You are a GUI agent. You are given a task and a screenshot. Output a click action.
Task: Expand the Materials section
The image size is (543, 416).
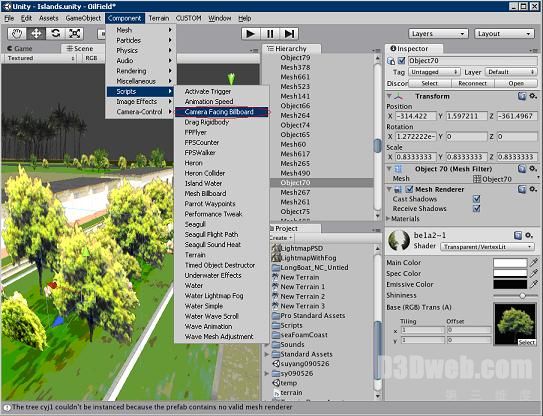click(x=389, y=219)
